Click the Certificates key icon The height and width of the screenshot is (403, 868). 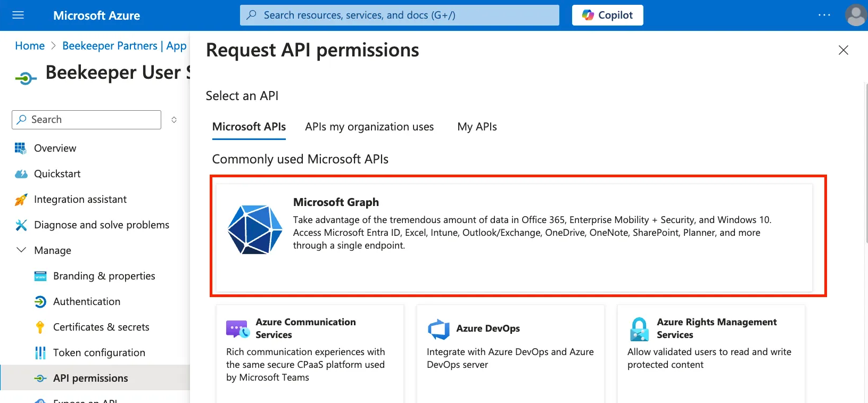40,327
